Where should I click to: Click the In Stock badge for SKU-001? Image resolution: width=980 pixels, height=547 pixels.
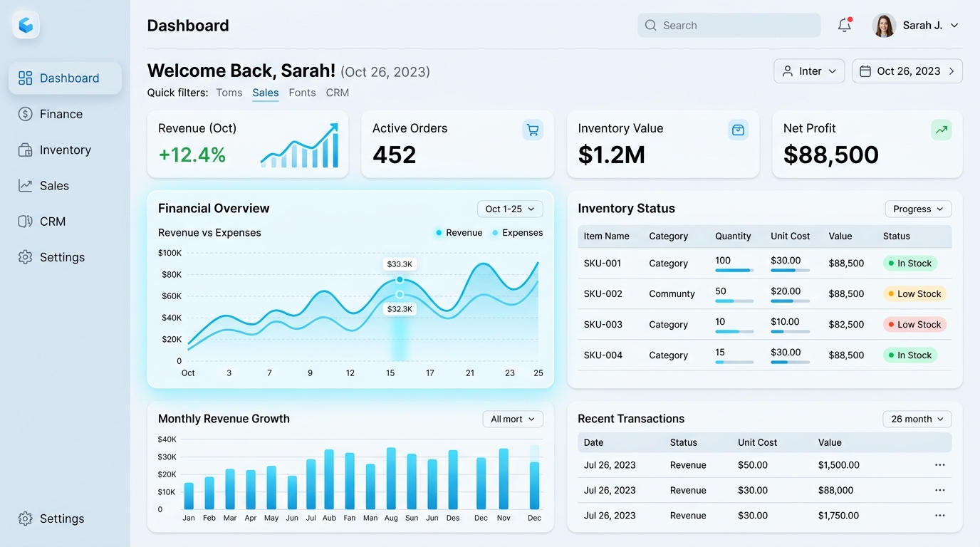pos(909,263)
